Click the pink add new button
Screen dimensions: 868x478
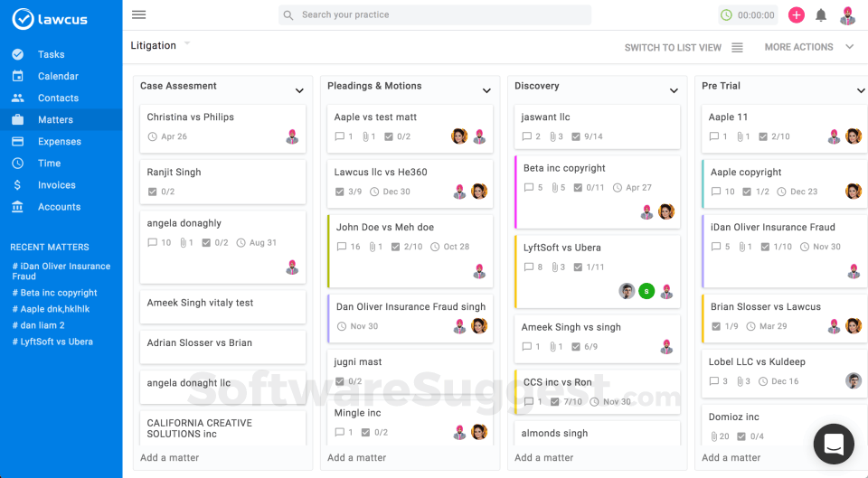(797, 15)
